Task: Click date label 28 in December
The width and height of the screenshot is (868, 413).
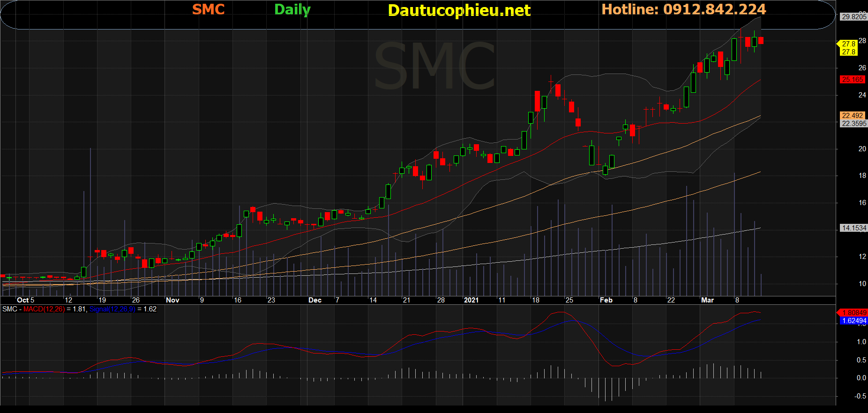Action: 441,300
